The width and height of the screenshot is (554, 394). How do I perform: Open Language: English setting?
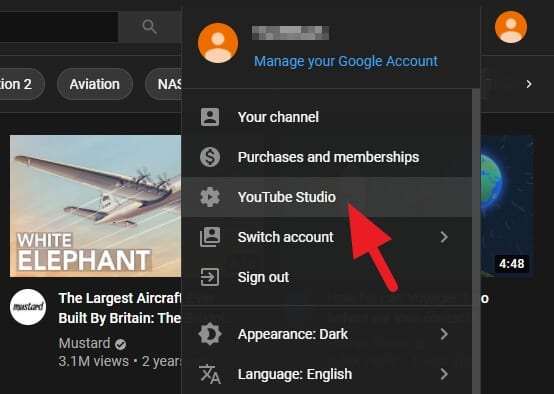327,374
